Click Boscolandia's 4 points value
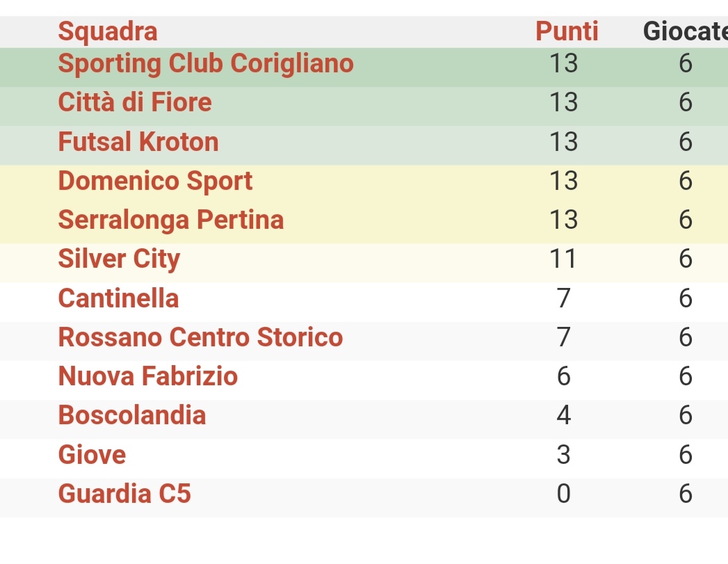The height and width of the screenshot is (564, 728). pos(563,415)
